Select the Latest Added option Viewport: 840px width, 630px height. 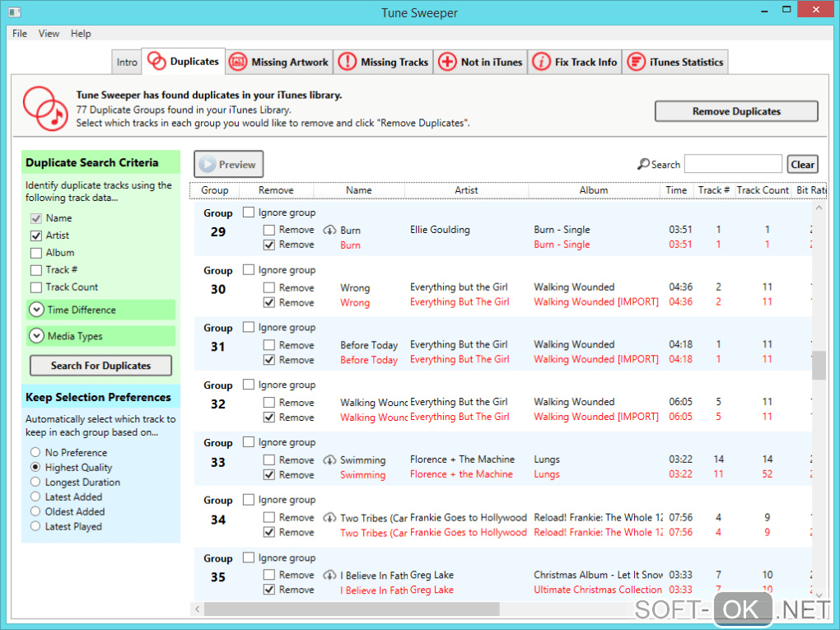[x=35, y=497]
